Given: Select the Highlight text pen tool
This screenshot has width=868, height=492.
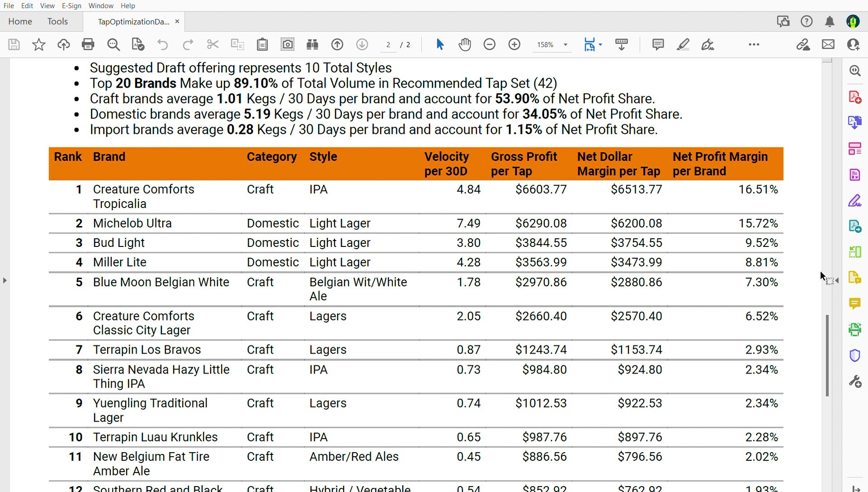Looking at the screenshot, I should tap(683, 44).
